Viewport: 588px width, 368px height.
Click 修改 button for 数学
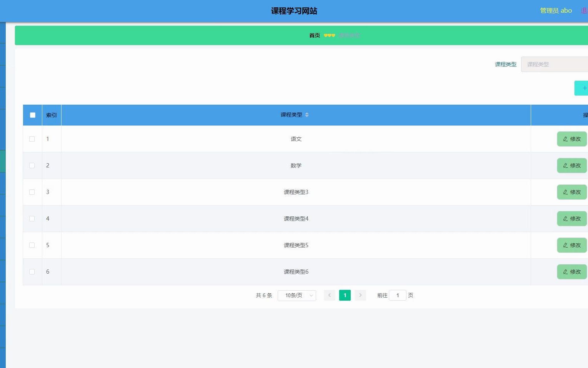point(572,166)
